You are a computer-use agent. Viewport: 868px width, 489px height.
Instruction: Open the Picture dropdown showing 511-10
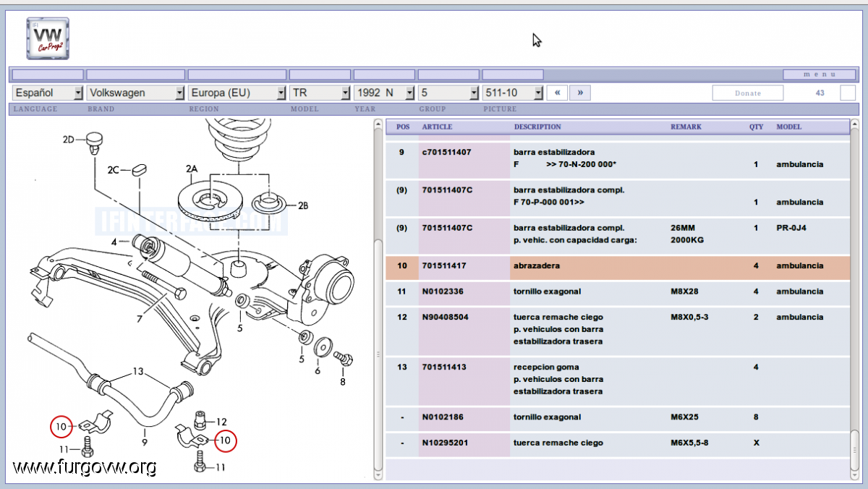point(513,93)
